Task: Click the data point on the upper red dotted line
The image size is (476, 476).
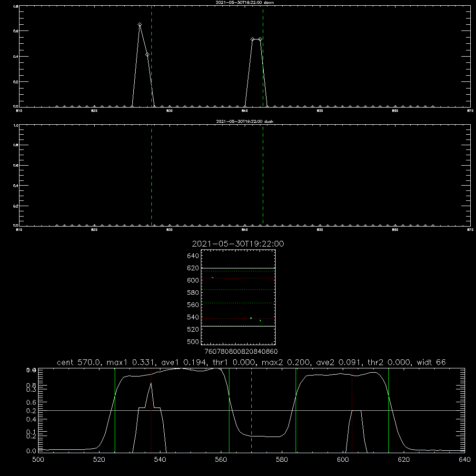Action: click(212, 278)
